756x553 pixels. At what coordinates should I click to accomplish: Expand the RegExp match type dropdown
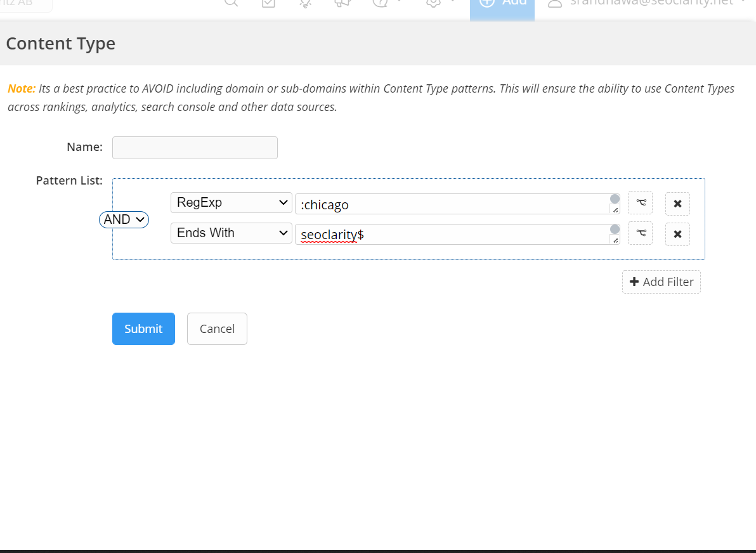click(x=231, y=203)
